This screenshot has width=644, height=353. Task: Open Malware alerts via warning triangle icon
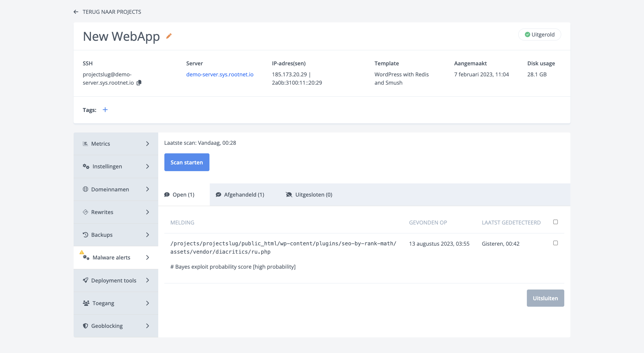click(x=82, y=253)
